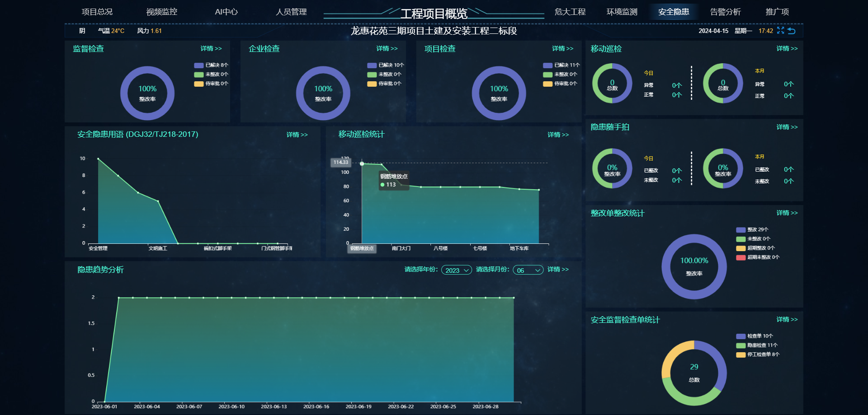The height and width of the screenshot is (415, 868).
Task: Select the 危大工程 tab
Action: tap(570, 12)
